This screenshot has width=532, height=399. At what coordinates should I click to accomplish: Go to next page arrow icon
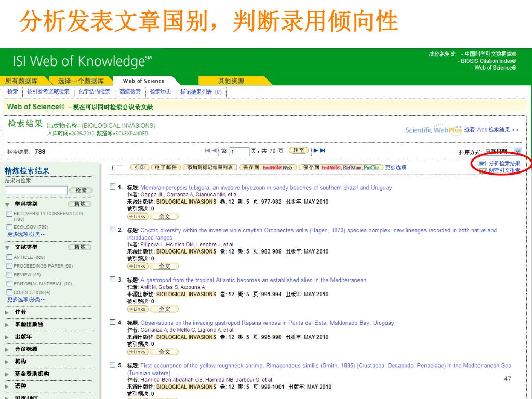316,150
